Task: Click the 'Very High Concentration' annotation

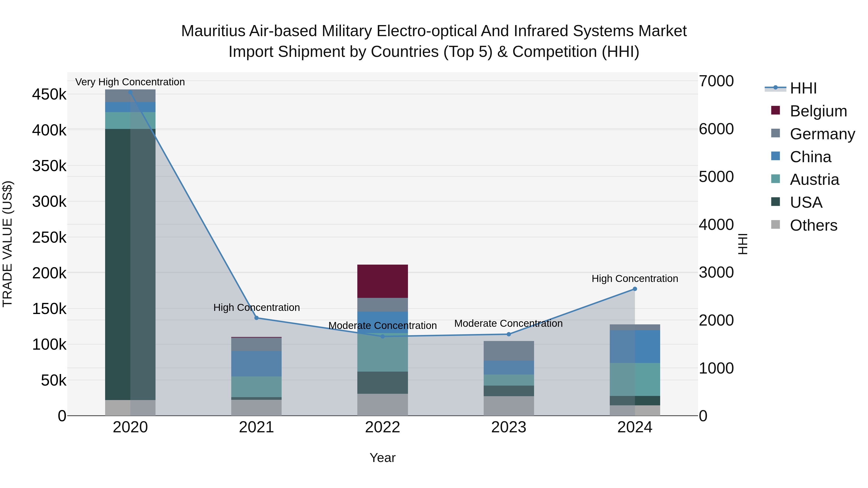Action: [x=130, y=82]
